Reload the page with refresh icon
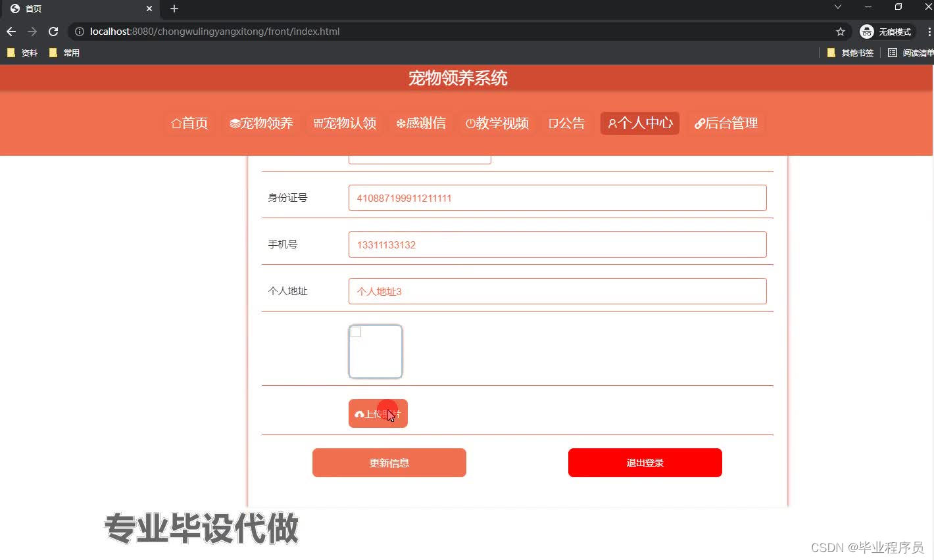This screenshot has width=934, height=560. (x=53, y=32)
